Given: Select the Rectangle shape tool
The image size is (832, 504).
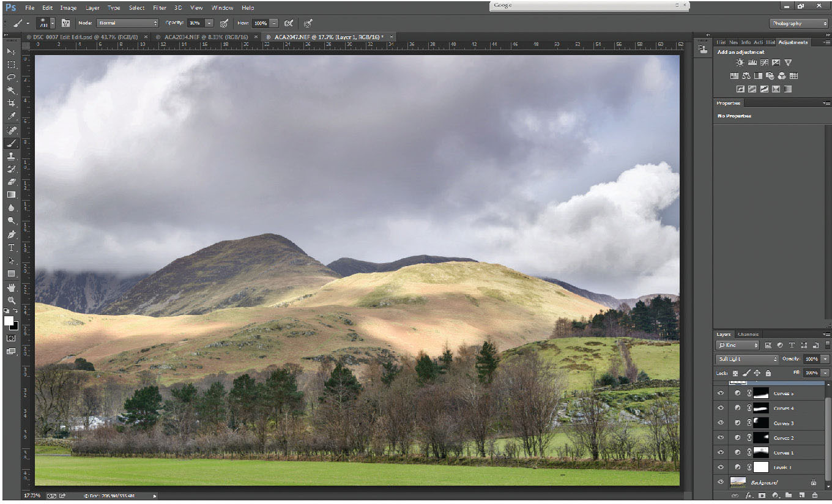Looking at the screenshot, I should click(11, 273).
